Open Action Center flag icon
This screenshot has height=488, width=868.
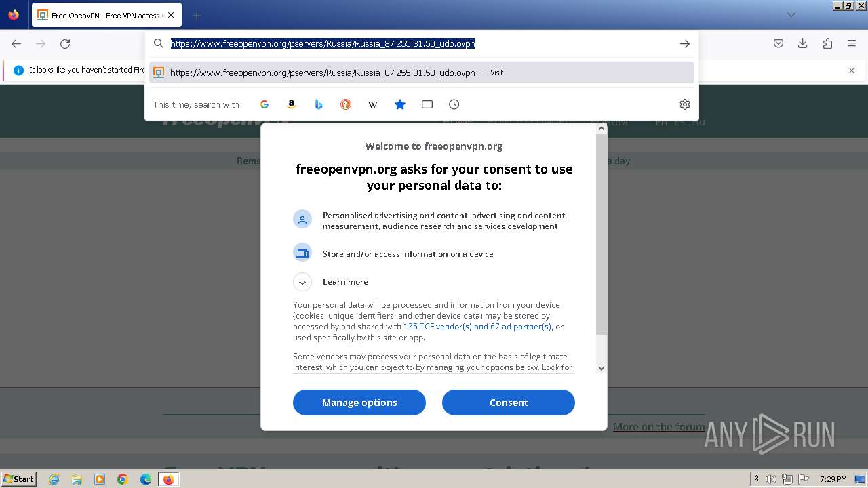coord(804,479)
